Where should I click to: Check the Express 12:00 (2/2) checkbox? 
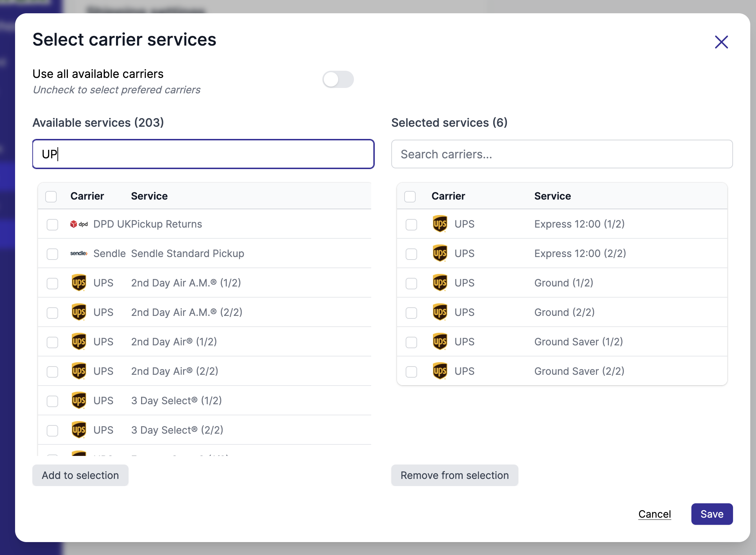(411, 254)
